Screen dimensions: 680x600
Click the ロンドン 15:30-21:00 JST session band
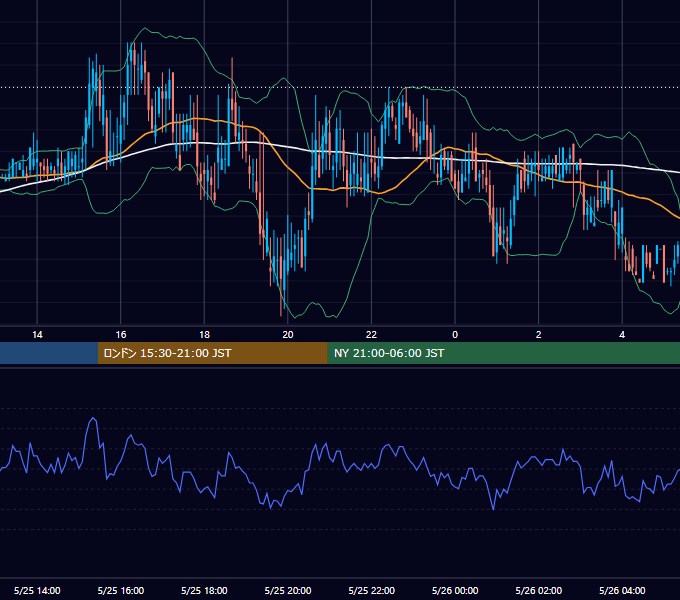pos(212,353)
